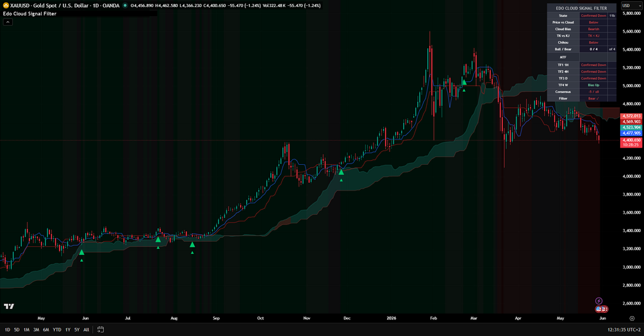Set the range to 5Y
Viewport: 644px width, 336px height.
[x=77, y=330]
